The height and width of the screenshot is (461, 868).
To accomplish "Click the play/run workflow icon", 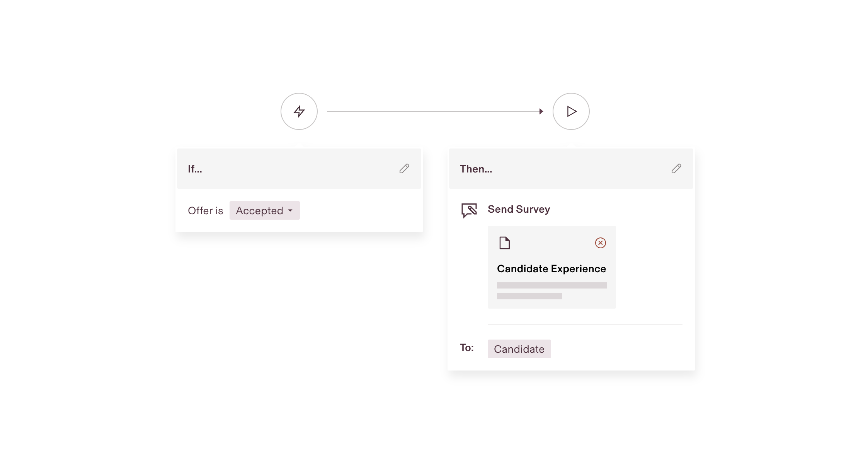I will 571,111.
